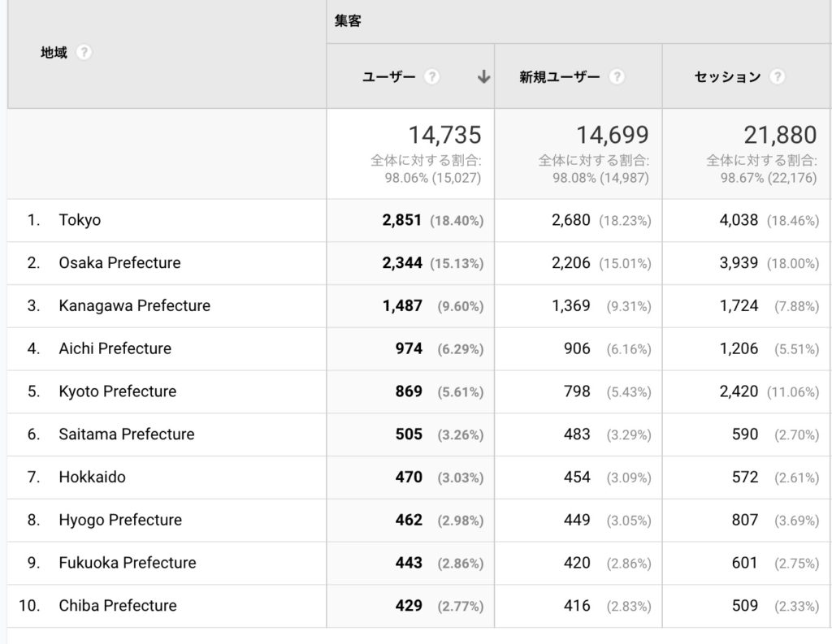Open Kanagawa Prefecture region link
This screenshot has height=644, width=832.
(135, 305)
